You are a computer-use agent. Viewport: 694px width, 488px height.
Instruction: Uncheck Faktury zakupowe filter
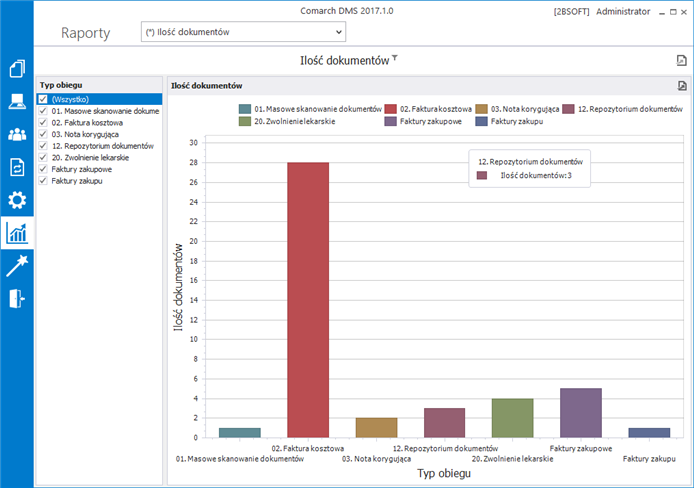43,169
